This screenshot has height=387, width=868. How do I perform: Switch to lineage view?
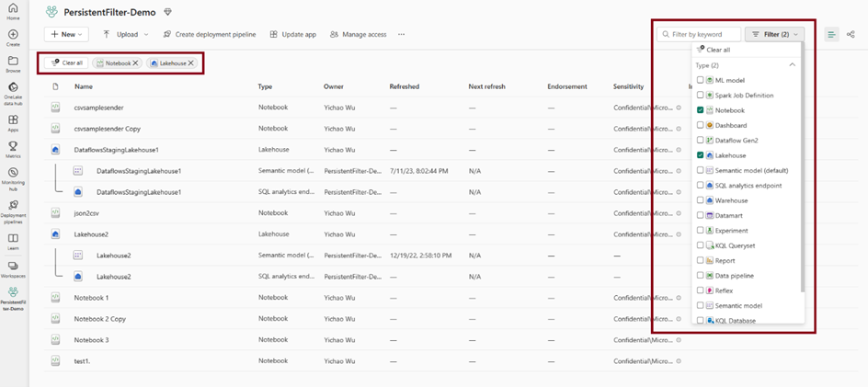click(x=851, y=34)
